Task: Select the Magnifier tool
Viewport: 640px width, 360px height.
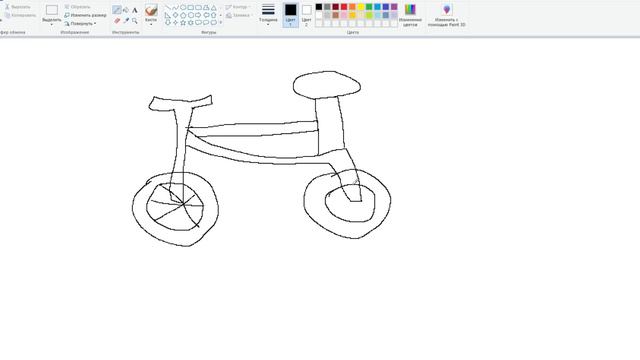Action: (x=134, y=20)
